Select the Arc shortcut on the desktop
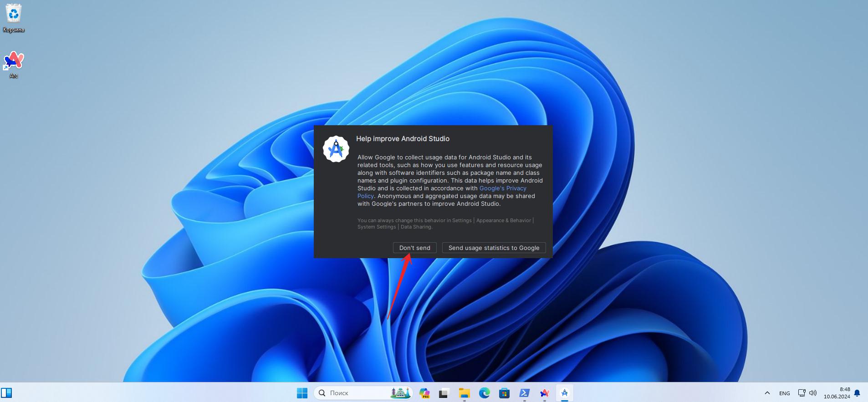The image size is (868, 402). [x=14, y=65]
